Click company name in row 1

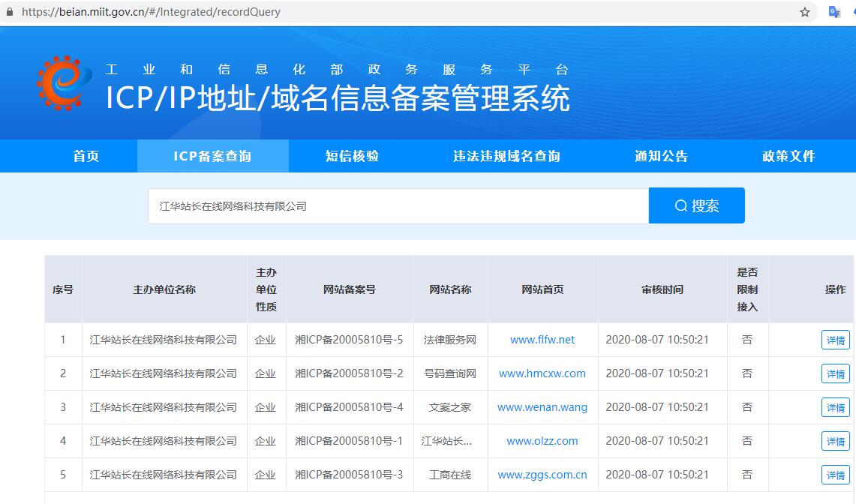[x=164, y=340]
